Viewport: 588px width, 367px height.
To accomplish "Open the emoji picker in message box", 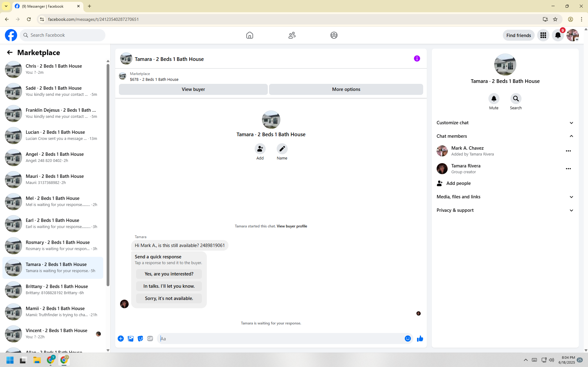I will 408,339.
